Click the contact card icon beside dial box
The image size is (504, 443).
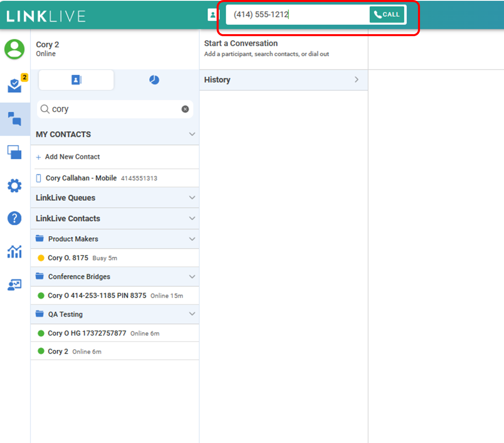(x=213, y=15)
